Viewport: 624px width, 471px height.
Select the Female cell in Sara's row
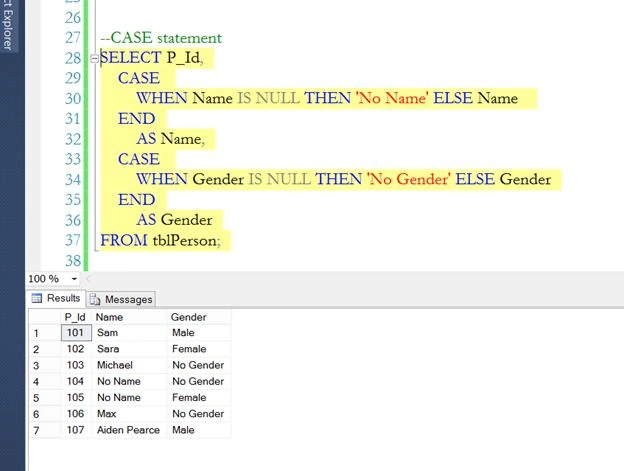coord(199,349)
